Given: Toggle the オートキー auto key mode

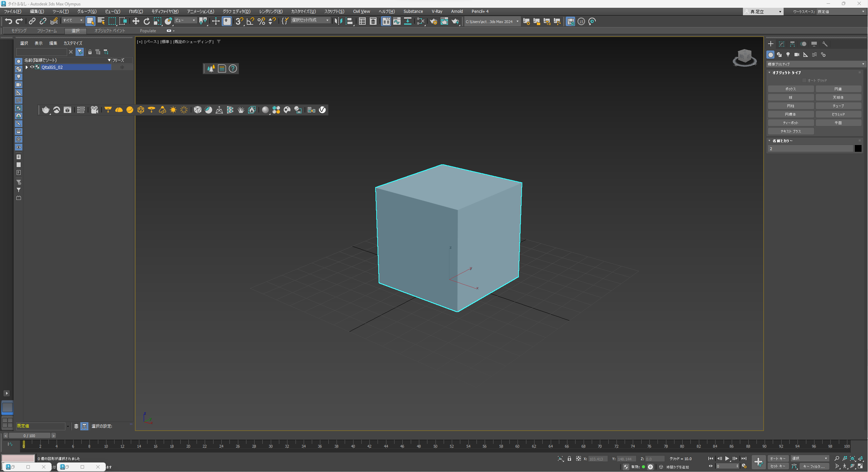Looking at the screenshot, I should coord(778,458).
